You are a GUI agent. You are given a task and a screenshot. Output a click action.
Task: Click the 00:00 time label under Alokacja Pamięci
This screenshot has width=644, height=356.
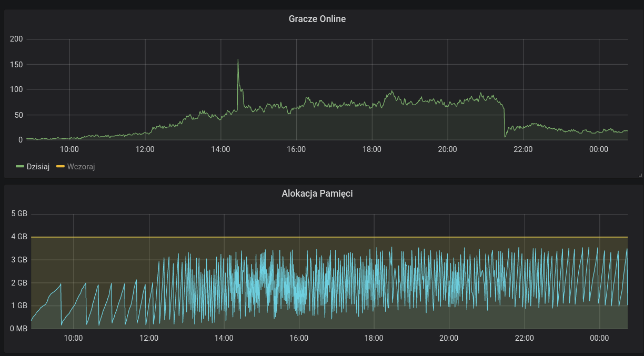599,338
